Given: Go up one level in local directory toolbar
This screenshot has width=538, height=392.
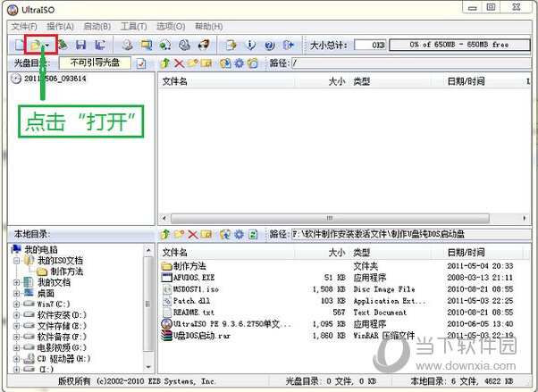Looking at the screenshot, I should click(165, 234).
